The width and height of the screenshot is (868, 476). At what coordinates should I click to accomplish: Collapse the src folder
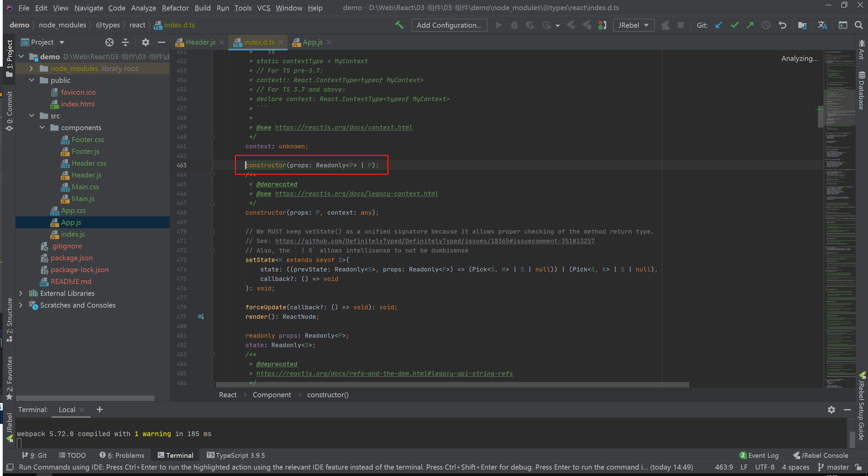[31, 116]
